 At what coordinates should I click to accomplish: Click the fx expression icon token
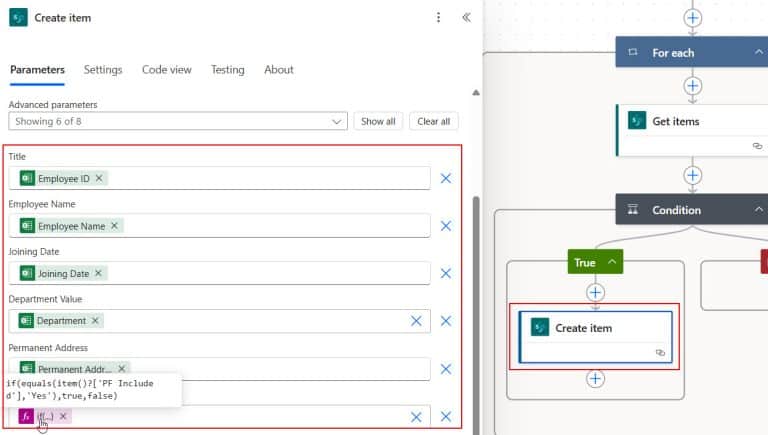[x=26, y=416]
